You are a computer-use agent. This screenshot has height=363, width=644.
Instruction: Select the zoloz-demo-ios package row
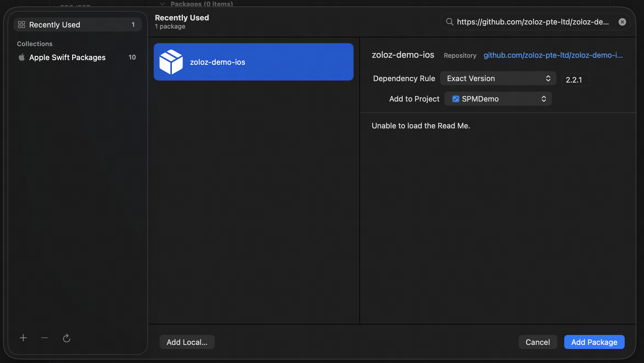coord(254,62)
